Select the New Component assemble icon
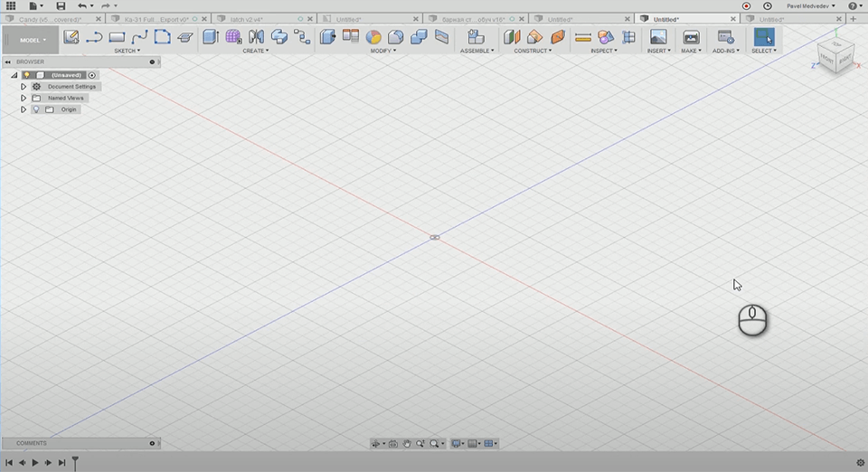Image resolution: width=868 pixels, height=472 pixels. pyautogui.click(x=476, y=37)
